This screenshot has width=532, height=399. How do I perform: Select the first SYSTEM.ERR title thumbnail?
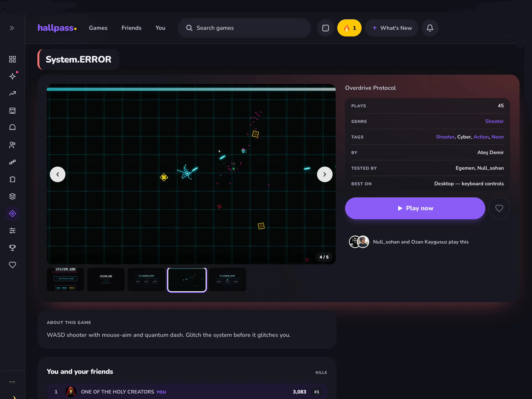click(65, 280)
